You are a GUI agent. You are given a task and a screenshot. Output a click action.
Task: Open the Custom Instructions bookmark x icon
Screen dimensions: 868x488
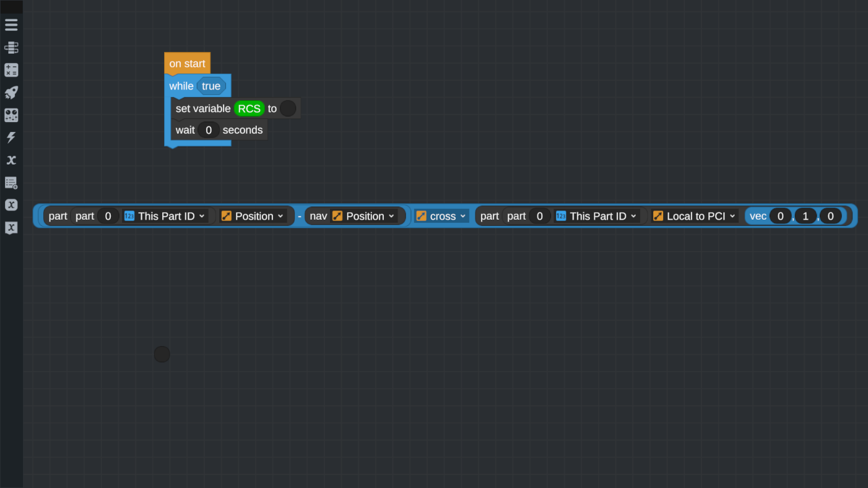[11, 228]
